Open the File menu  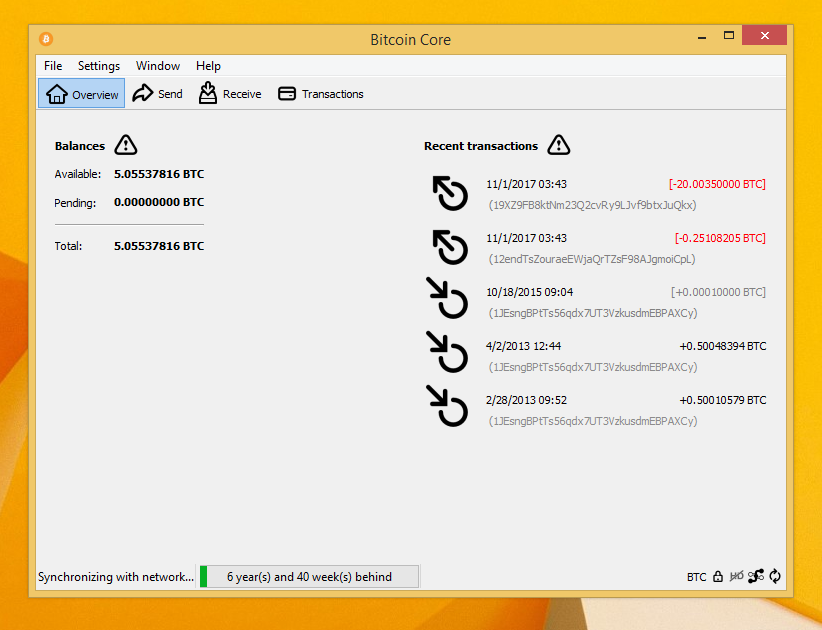pos(53,66)
